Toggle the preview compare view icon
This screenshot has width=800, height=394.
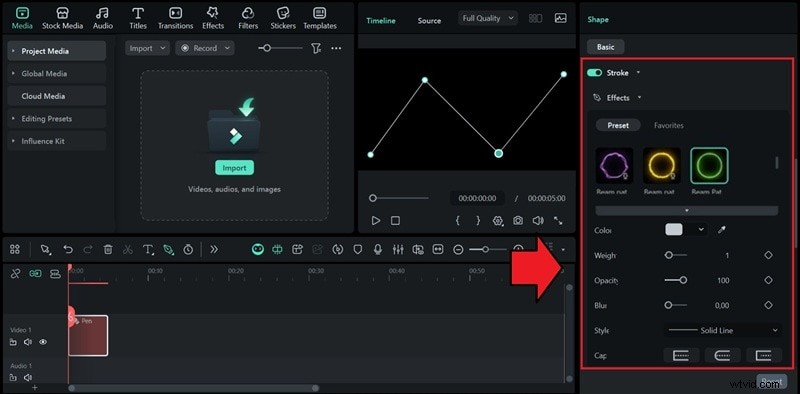click(535, 18)
